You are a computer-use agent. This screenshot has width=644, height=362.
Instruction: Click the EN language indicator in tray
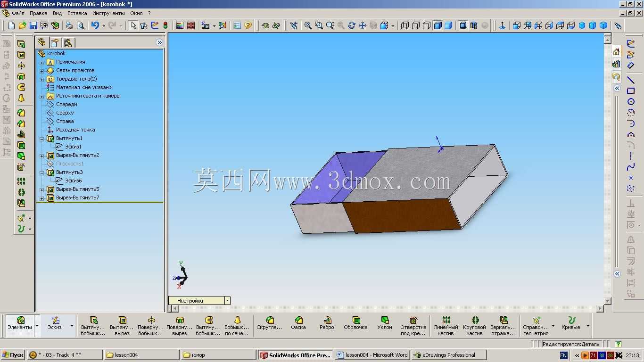click(563, 355)
